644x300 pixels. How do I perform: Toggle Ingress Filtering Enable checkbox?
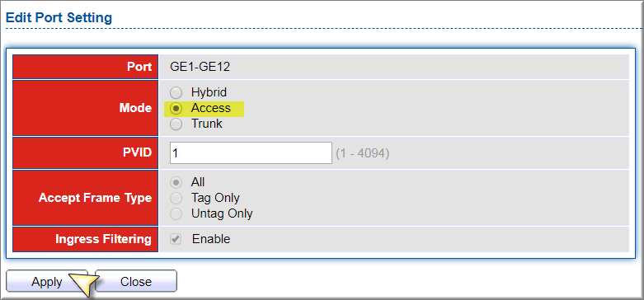pyautogui.click(x=176, y=239)
